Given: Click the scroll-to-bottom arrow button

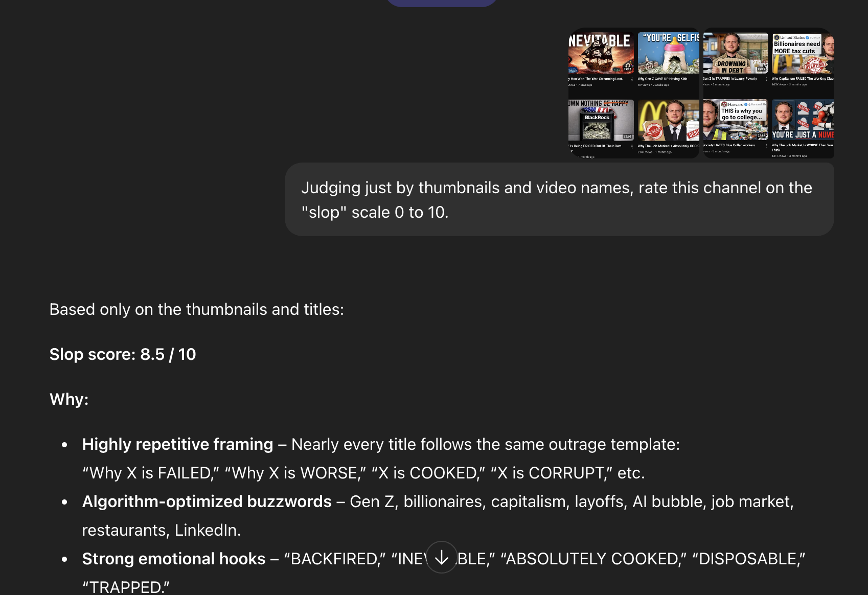Looking at the screenshot, I should coord(442,557).
